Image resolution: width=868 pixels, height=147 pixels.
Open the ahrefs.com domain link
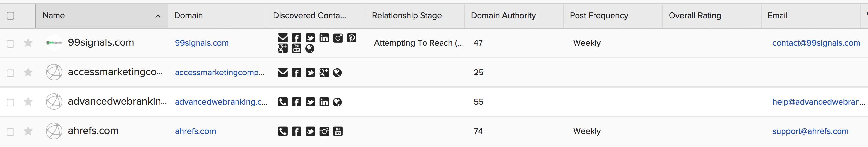[x=195, y=131]
